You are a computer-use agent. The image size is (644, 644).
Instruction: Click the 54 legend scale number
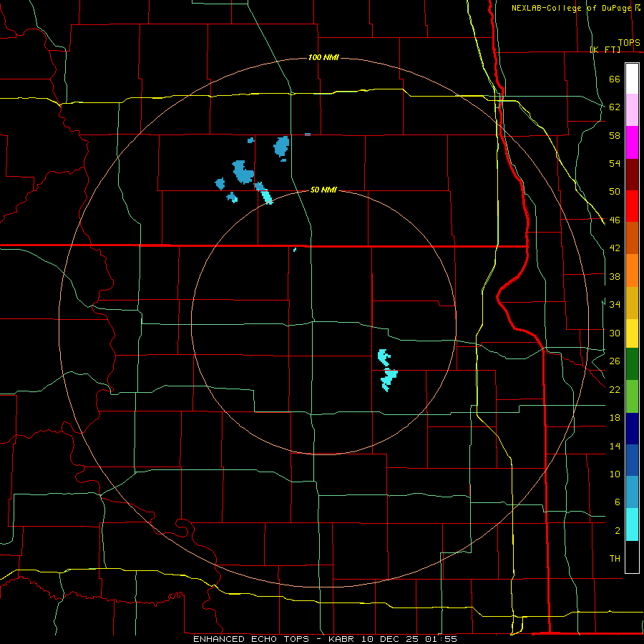click(615, 163)
